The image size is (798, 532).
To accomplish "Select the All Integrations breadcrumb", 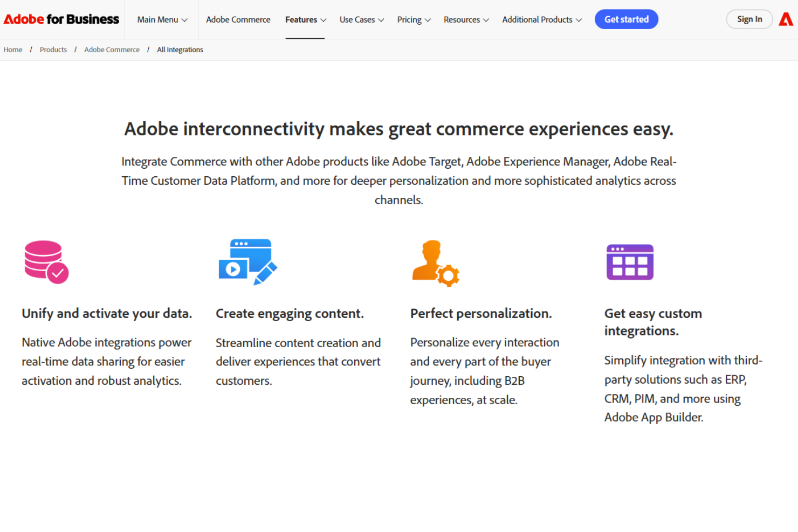I will tap(180, 49).
